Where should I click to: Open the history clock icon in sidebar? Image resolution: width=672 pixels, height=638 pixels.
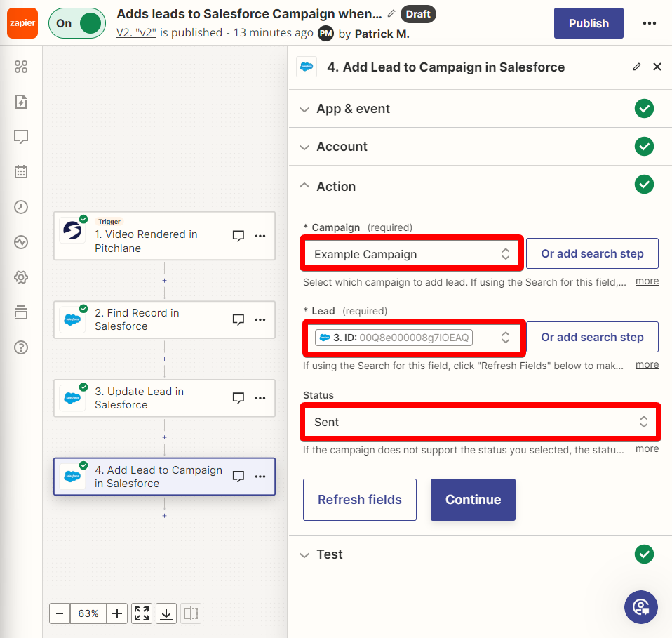[x=21, y=207]
